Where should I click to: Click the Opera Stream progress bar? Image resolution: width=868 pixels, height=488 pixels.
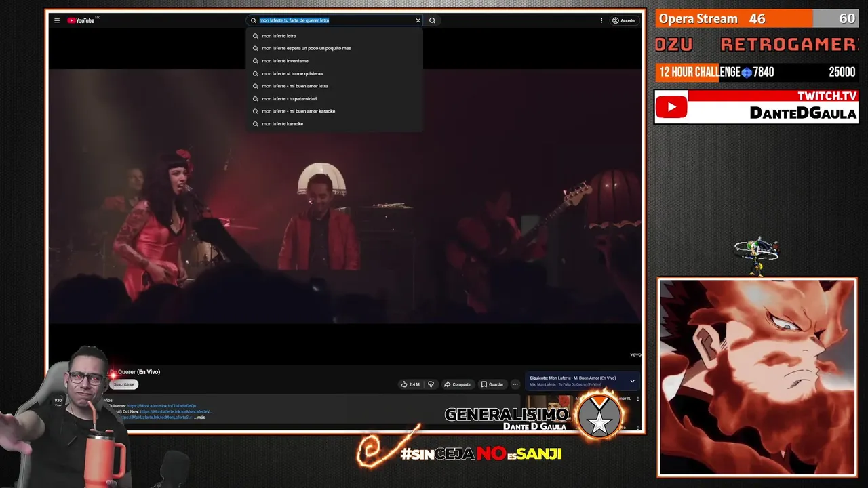tap(757, 18)
